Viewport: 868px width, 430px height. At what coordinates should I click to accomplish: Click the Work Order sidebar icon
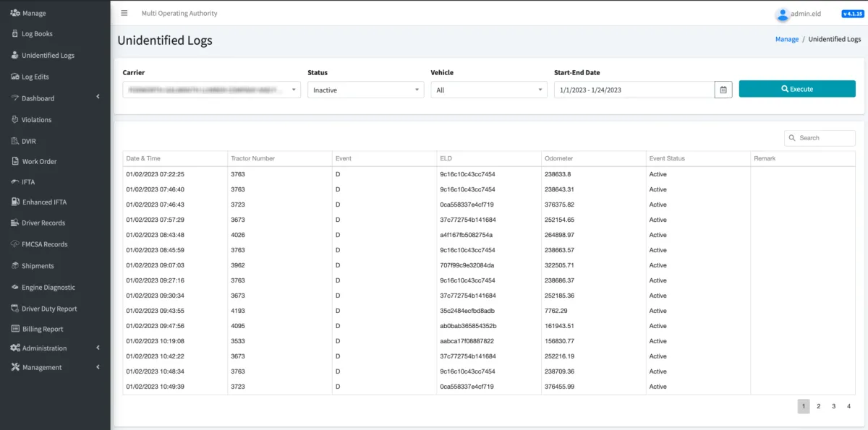(x=15, y=161)
